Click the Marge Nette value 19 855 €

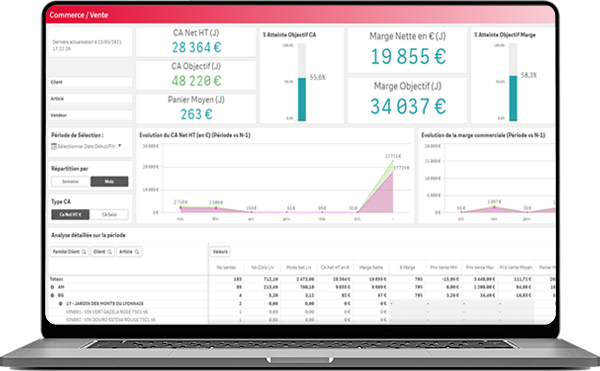click(x=408, y=57)
